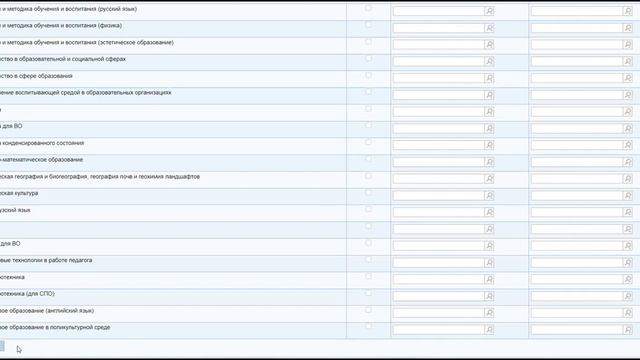Focus second input field in 'ская культура' row

pyautogui.click(x=577, y=196)
